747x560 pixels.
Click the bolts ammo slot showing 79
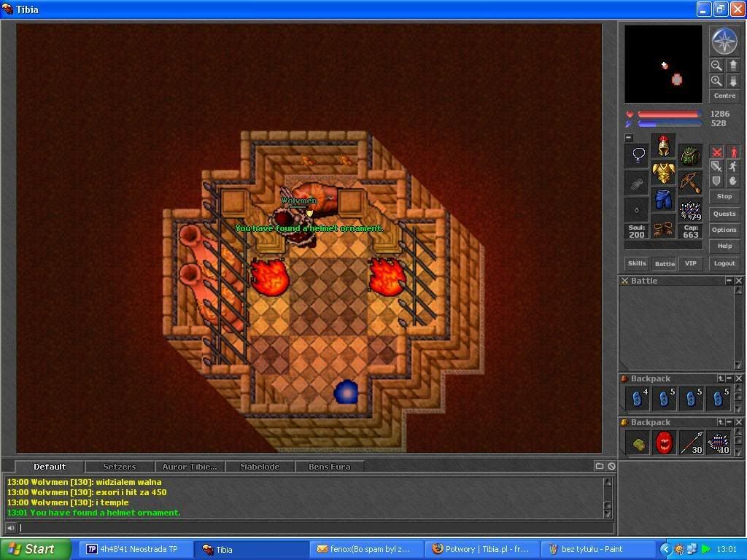[690, 210]
